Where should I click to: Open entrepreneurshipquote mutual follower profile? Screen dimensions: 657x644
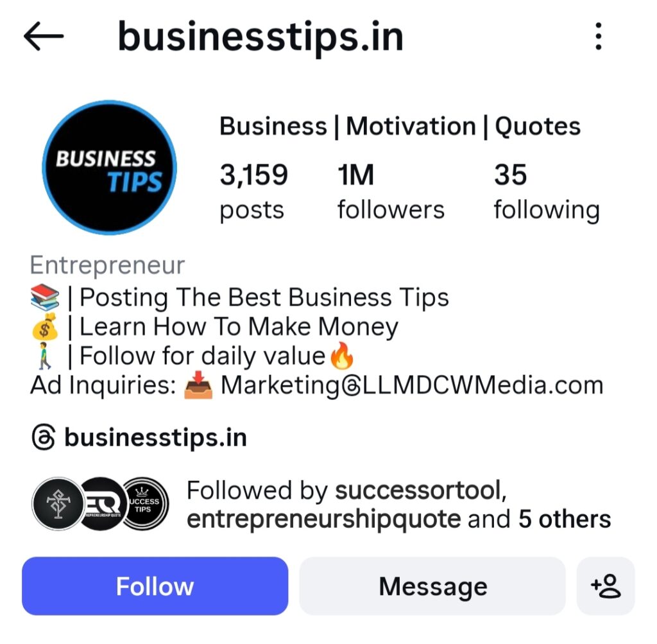point(324,519)
